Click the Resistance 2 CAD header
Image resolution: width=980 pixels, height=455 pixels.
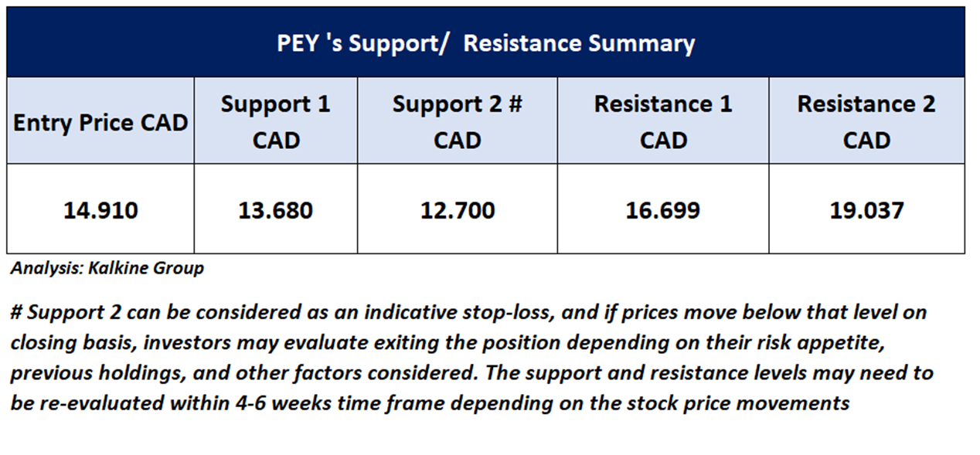[866, 121]
